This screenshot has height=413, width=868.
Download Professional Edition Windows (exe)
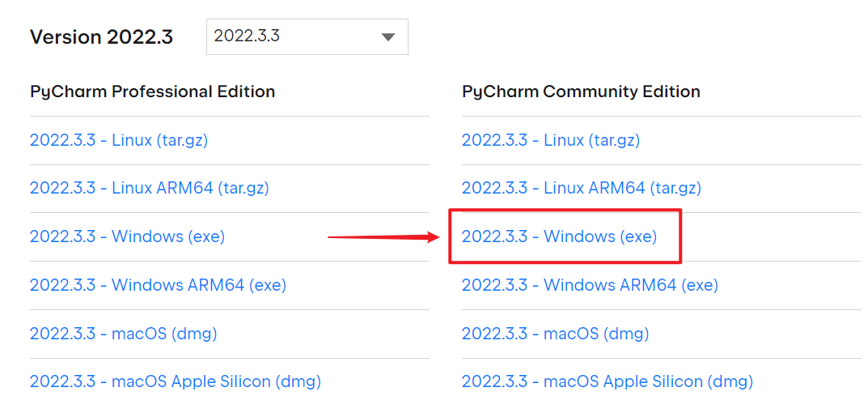point(127,236)
